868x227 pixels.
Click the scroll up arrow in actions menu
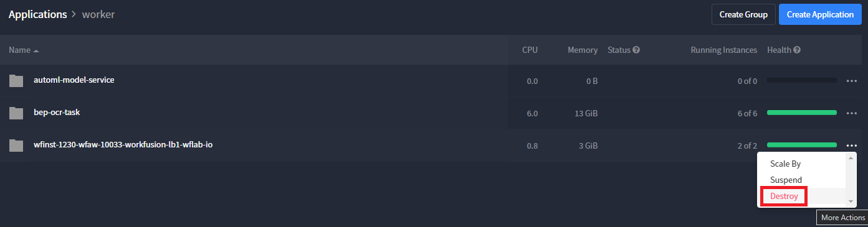click(851, 158)
